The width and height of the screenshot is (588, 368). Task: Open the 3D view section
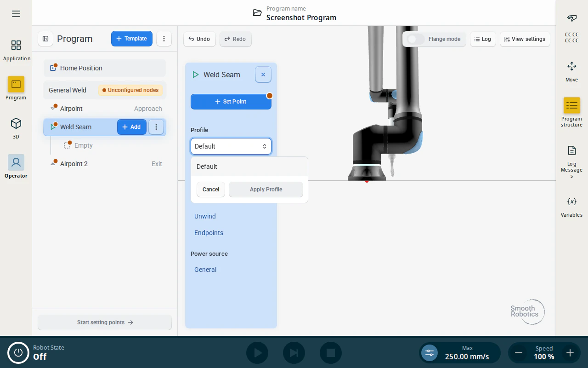click(x=16, y=128)
